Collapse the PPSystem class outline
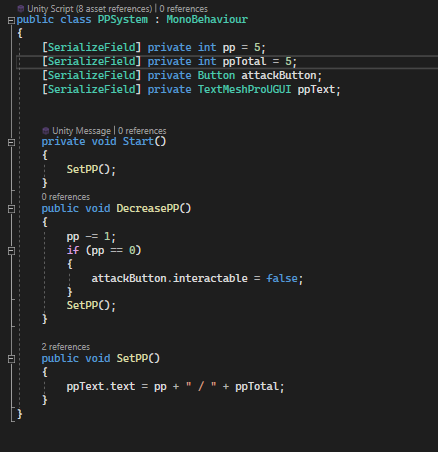438x452 pixels. pyautogui.click(x=11, y=21)
